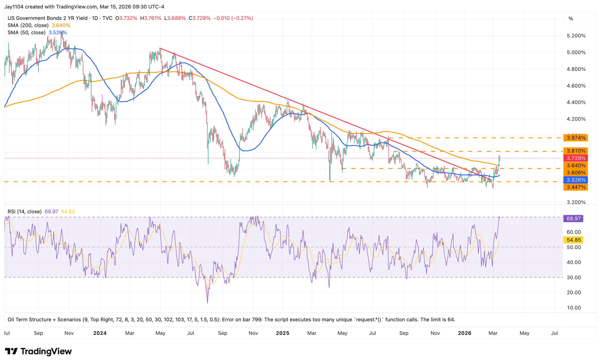The height and width of the screenshot is (364, 601).
Task: Click the 2025 label on time axis
Action: (282, 333)
